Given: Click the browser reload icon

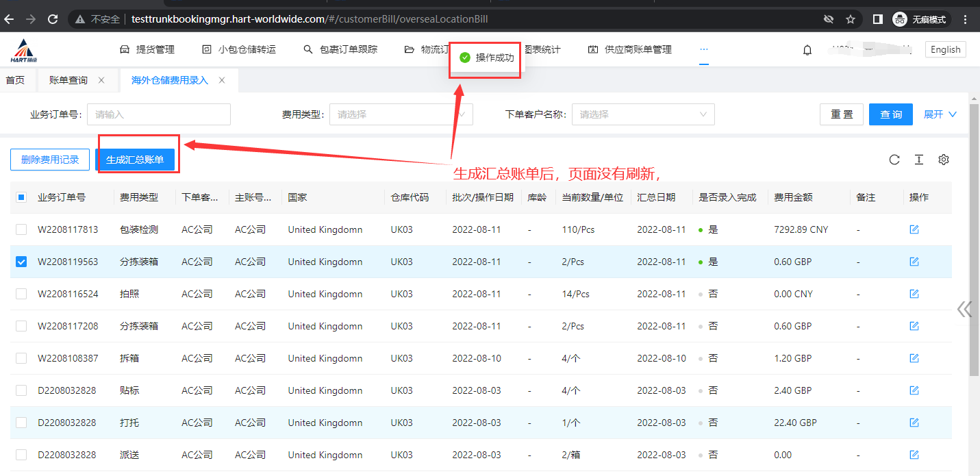Looking at the screenshot, I should [52, 19].
